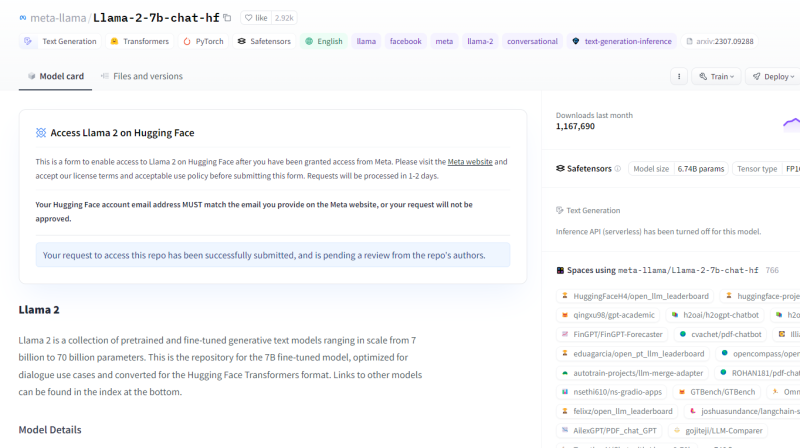Image resolution: width=800 pixels, height=448 pixels.
Task: Click the Meta logo beside meta-llama
Action: click(23, 18)
